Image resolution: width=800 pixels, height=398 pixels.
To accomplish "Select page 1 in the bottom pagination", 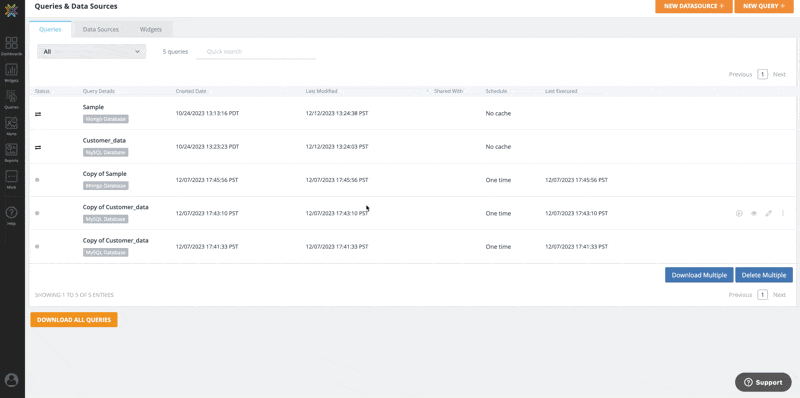I will [x=762, y=295].
